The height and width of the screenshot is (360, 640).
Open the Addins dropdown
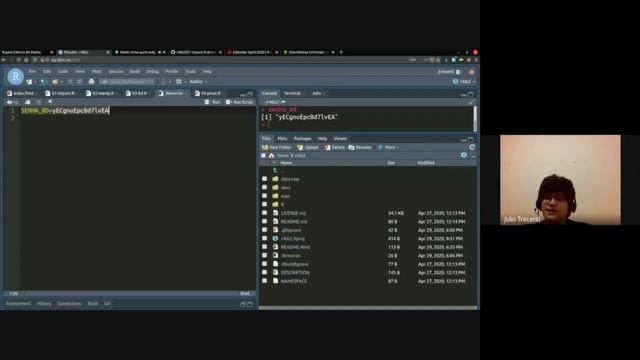point(198,82)
